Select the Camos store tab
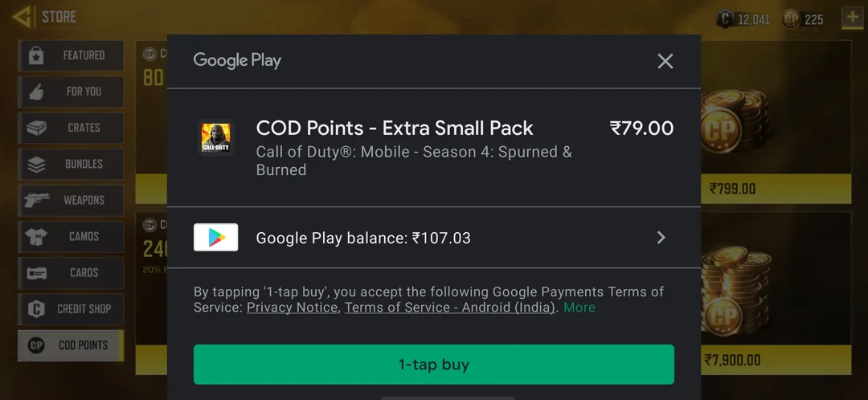Screen dimensions: 868x400 [72, 236]
